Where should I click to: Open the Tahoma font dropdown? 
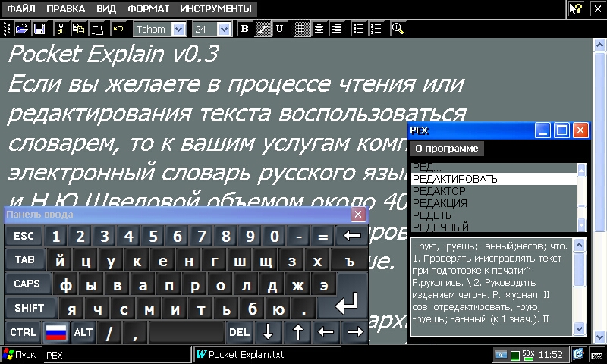pos(178,29)
